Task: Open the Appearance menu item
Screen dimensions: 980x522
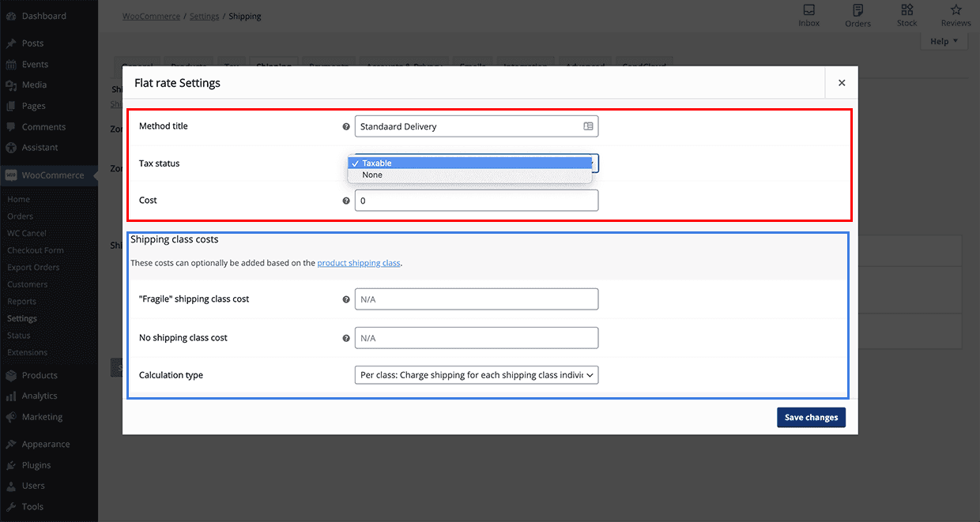Action: point(49,444)
